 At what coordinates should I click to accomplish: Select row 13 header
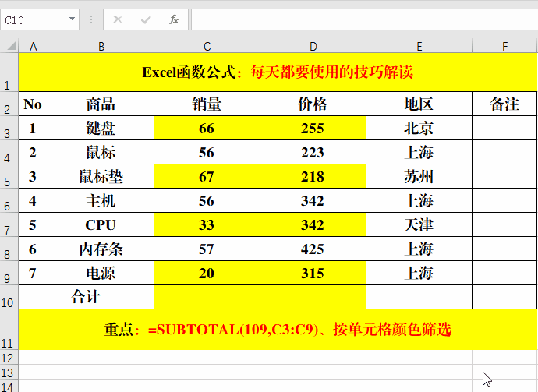pos(9,372)
